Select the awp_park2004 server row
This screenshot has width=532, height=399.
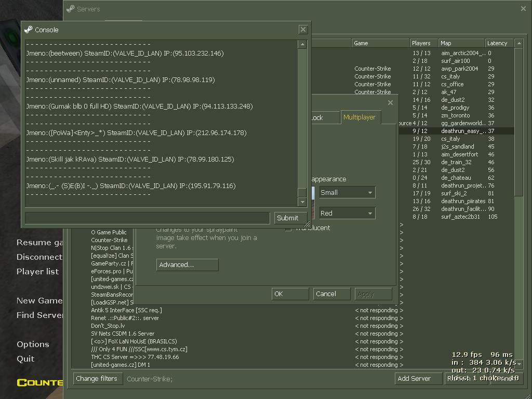(412, 69)
